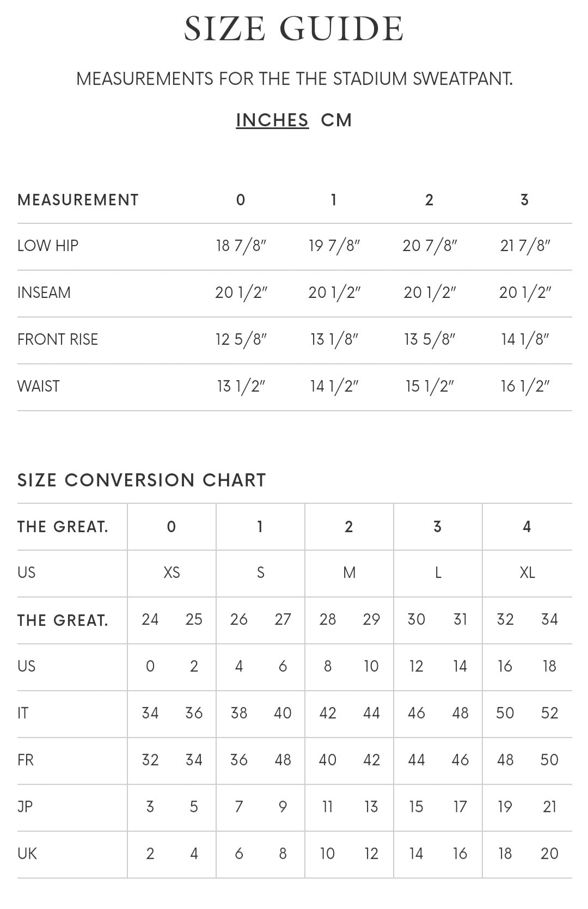Click the 16 1/2" waist value
The height and width of the screenshot is (909, 588).
click(525, 386)
